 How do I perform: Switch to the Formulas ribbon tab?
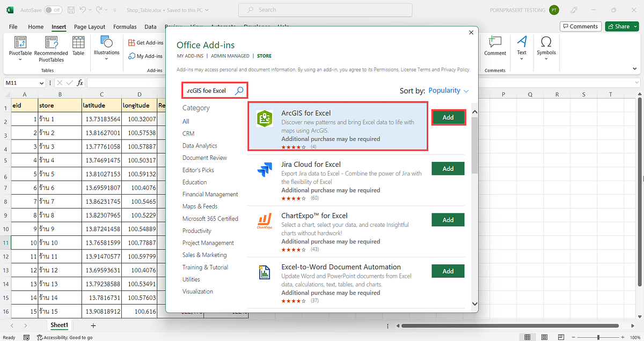tap(125, 26)
